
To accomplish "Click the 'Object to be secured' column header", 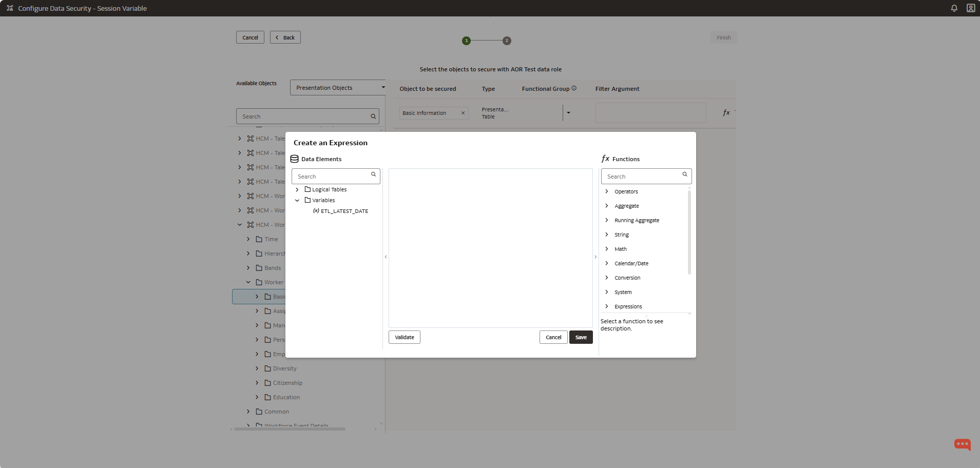I will [x=428, y=89].
